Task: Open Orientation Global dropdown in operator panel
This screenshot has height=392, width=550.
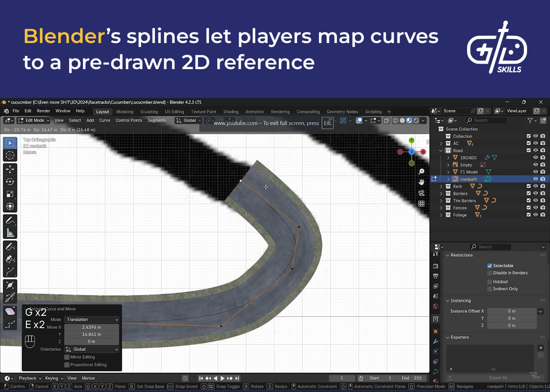Action: [92, 349]
